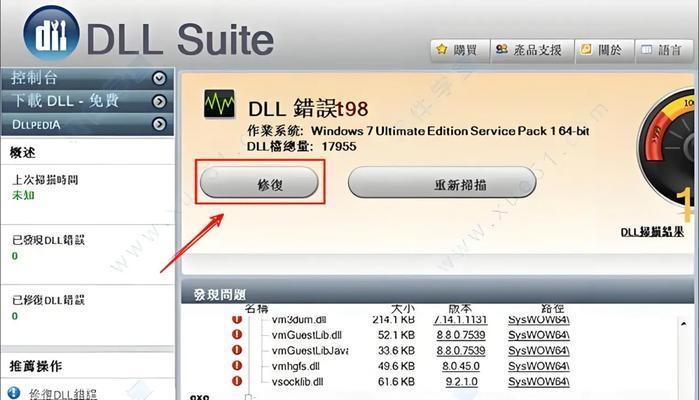
Task: Click the 修復 repair button
Action: 259,182
